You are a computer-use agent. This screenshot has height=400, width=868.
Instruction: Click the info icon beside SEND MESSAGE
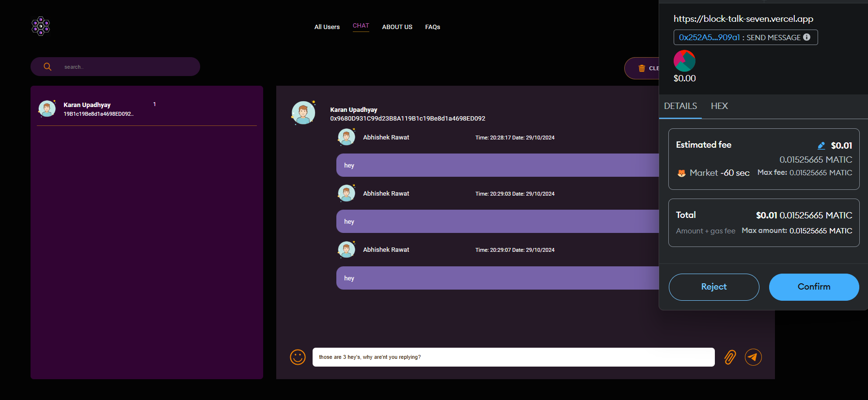807,37
